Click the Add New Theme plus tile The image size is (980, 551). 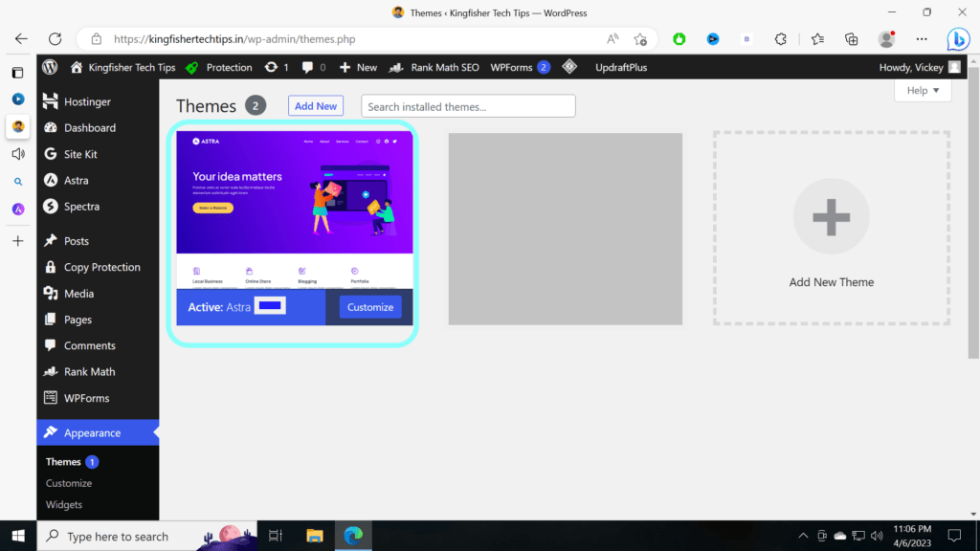832,228
